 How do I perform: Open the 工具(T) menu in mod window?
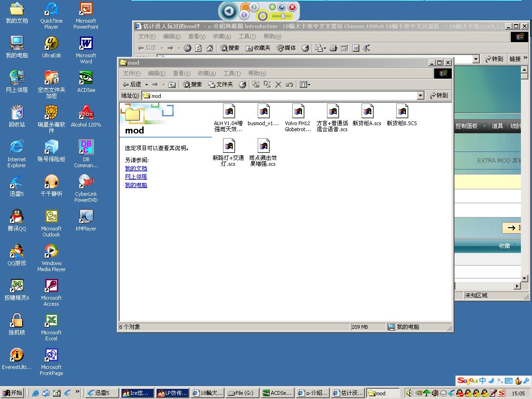click(x=231, y=73)
